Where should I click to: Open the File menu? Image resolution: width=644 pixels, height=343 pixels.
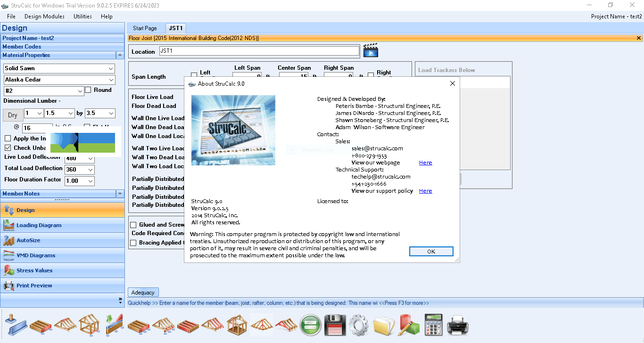(x=11, y=16)
